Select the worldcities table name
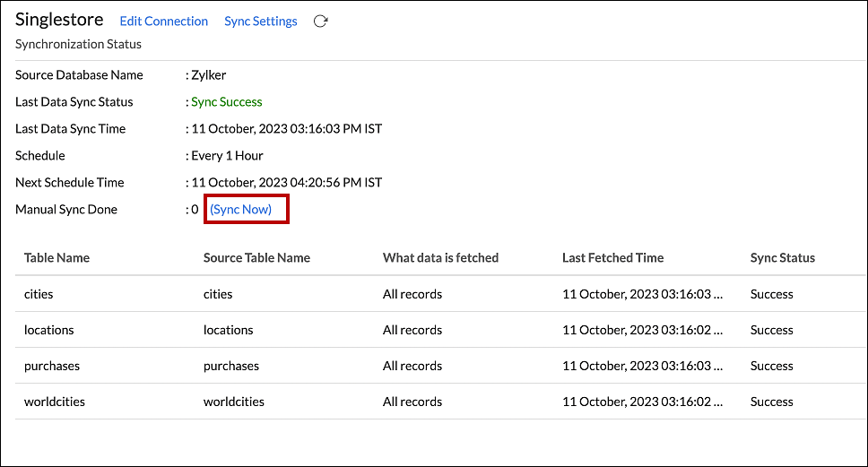The image size is (868, 467). (54, 402)
